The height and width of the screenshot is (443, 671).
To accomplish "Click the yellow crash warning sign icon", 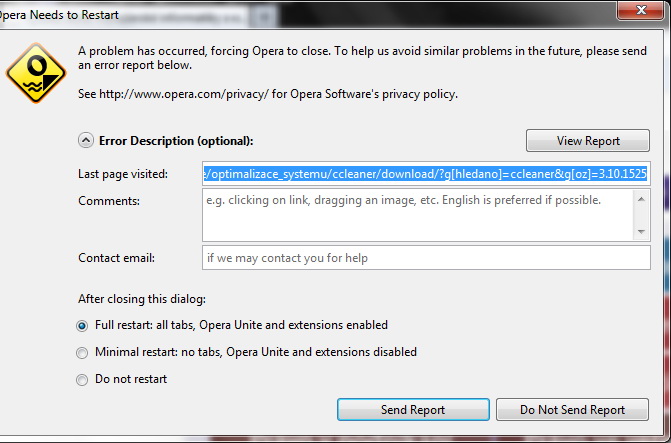I will [32, 70].
